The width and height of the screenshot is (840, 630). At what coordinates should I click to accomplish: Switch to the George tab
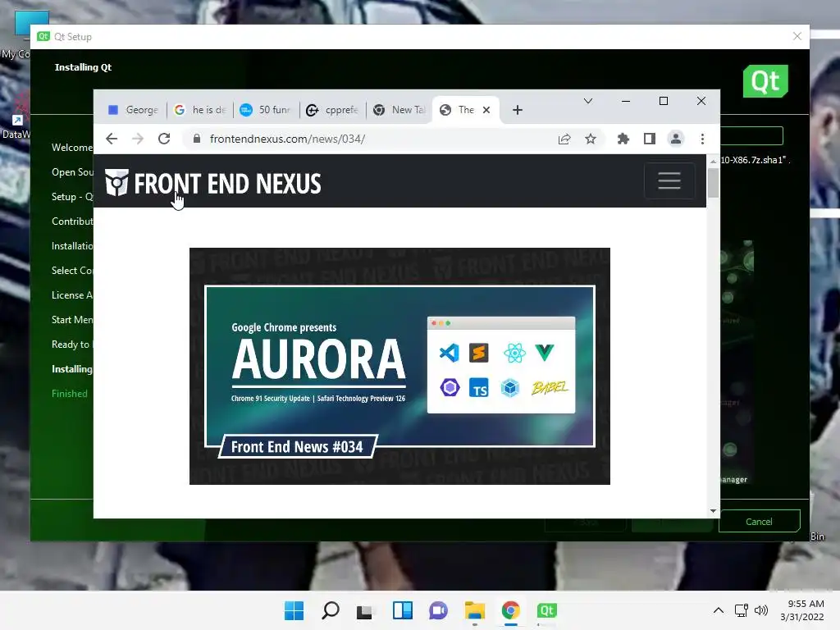[133, 110]
